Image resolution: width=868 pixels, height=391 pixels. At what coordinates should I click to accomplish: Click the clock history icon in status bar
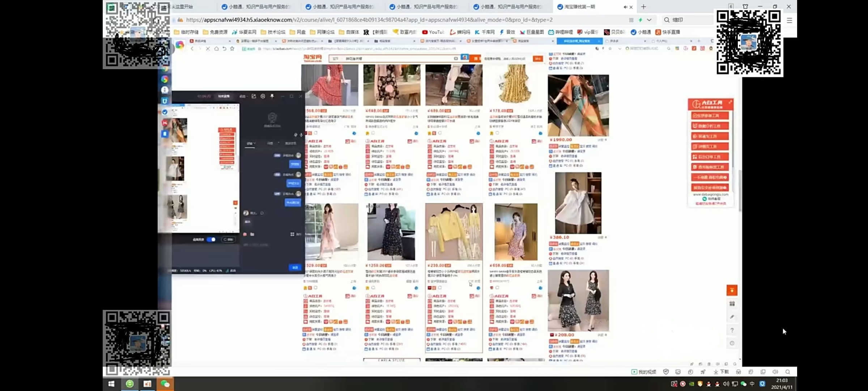[x=690, y=372]
